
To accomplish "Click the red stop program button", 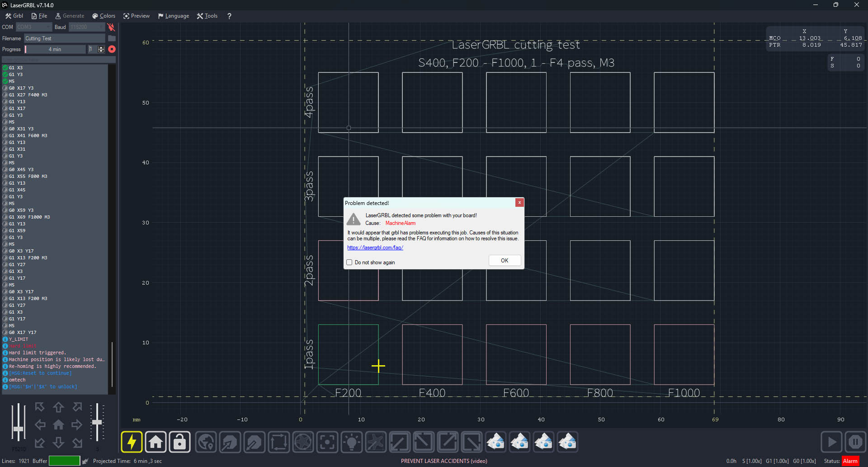I will point(112,49).
